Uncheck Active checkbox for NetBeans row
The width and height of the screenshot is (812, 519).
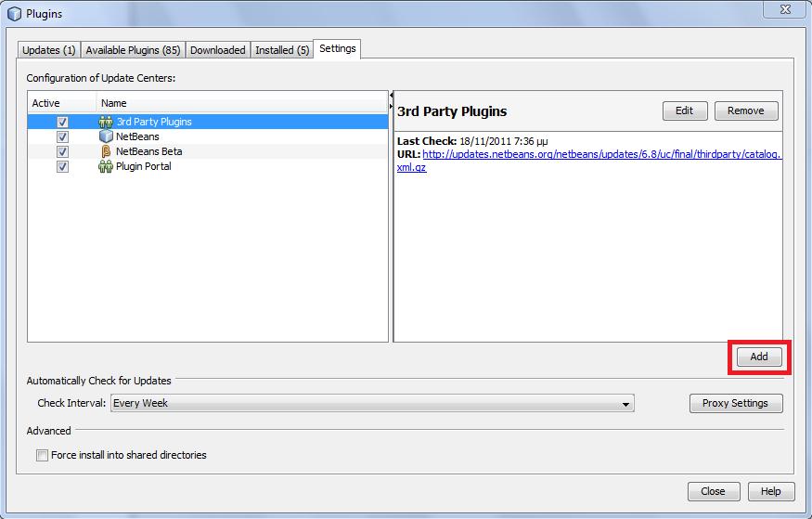(62, 136)
